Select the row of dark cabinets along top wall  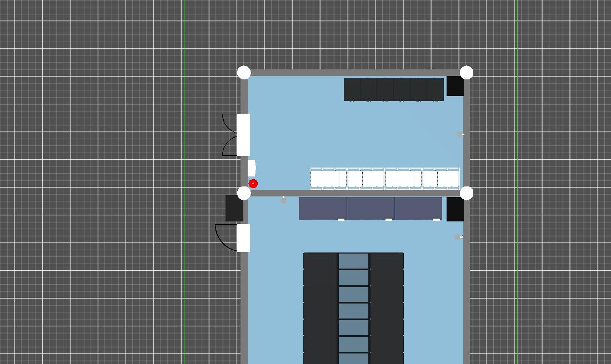[x=393, y=89]
